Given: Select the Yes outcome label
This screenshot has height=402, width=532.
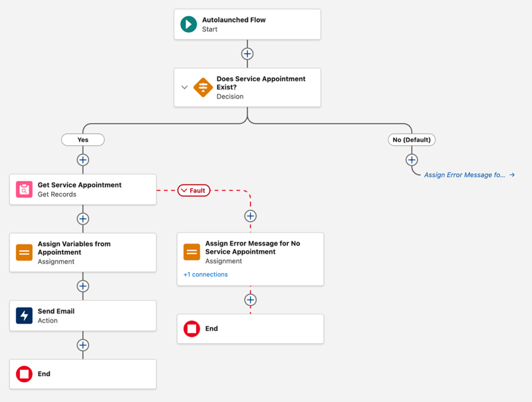Looking at the screenshot, I should 82,140.
